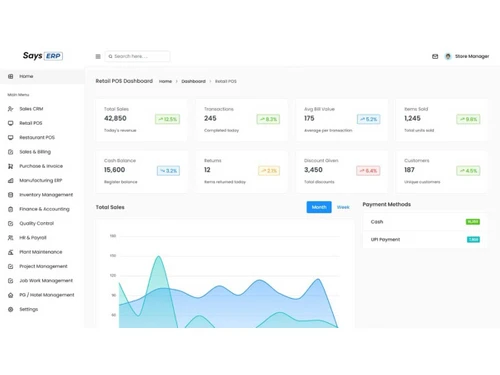The height and width of the screenshot is (375, 500).
Task: Click the Sales & Billing icon
Action: (x=11, y=152)
